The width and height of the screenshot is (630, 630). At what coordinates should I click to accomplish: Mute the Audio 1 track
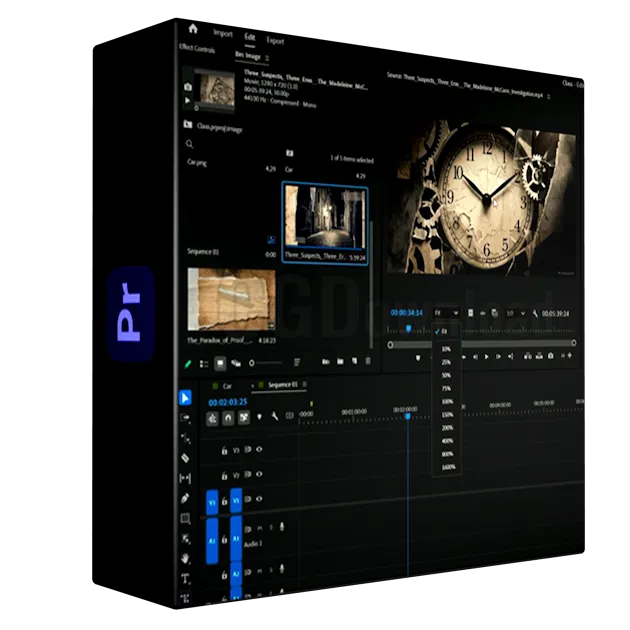click(260, 528)
